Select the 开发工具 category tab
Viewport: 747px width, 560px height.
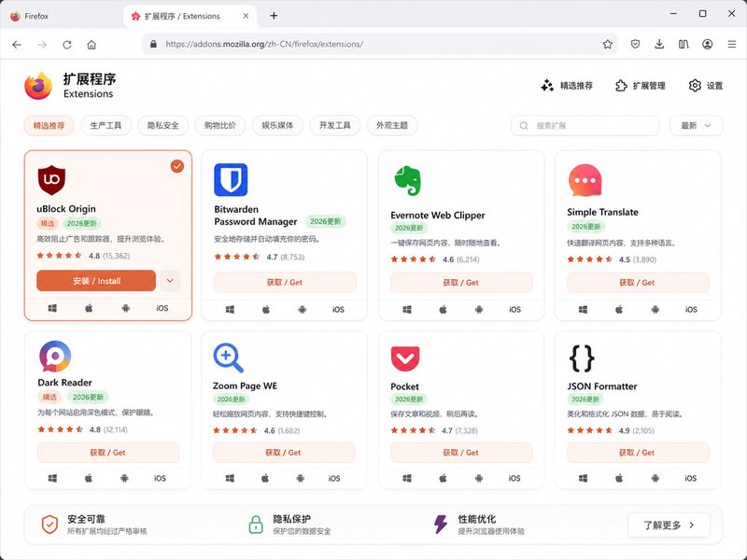(335, 126)
